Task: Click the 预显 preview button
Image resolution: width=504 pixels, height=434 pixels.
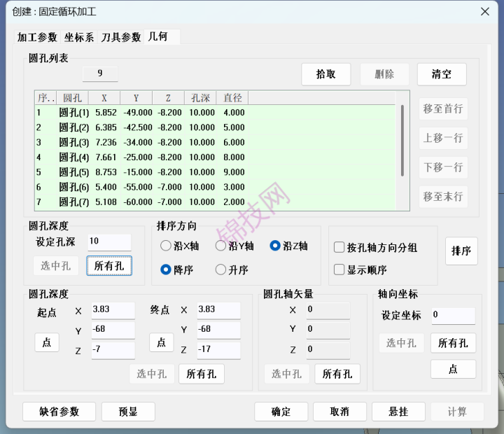Action: pos(128,412)
